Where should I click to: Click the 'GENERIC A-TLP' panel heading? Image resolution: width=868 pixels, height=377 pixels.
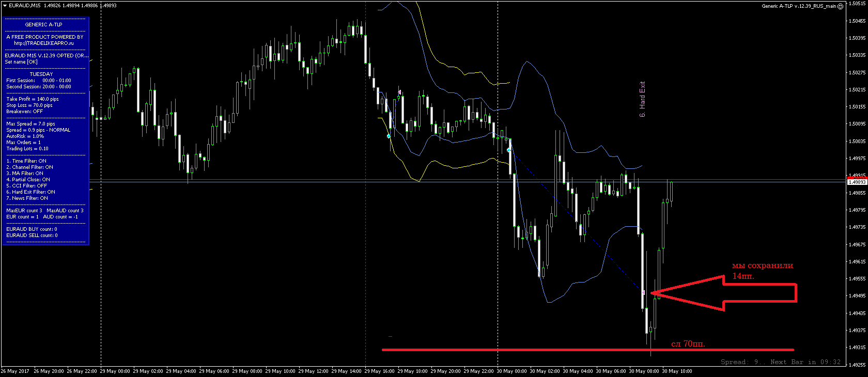[44, 25]
